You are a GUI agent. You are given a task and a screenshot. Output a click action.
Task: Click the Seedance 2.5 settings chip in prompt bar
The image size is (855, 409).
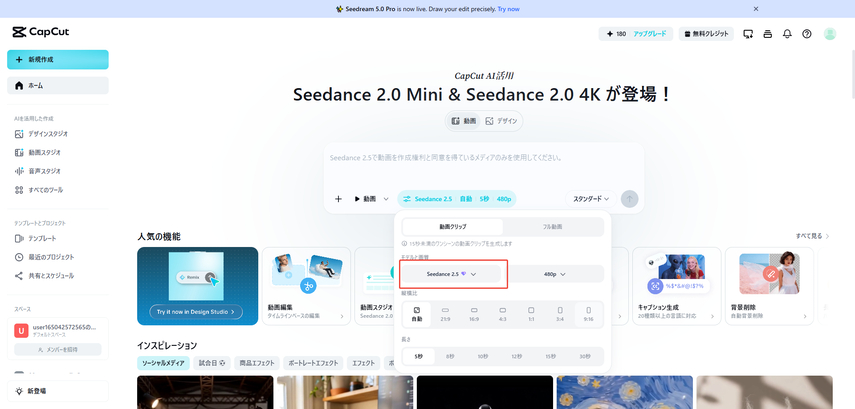[457, 199]
